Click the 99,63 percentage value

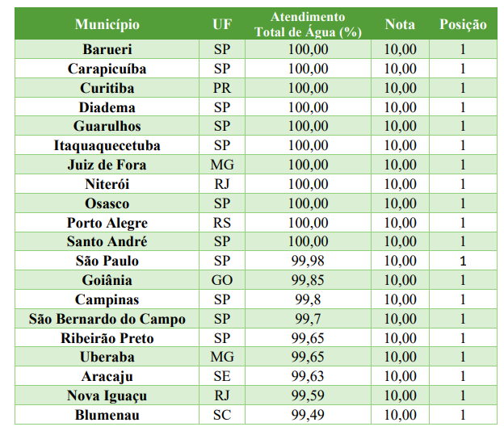308,376
